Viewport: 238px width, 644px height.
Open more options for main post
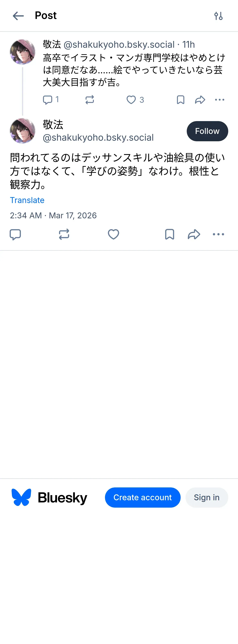(218, 234)
